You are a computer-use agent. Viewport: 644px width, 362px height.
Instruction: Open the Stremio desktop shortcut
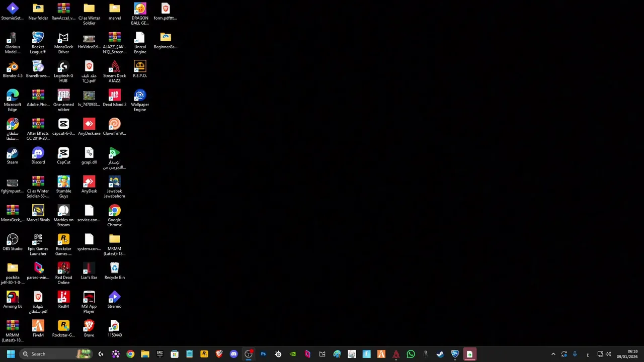pyautogui.click(x=114, y=300)
